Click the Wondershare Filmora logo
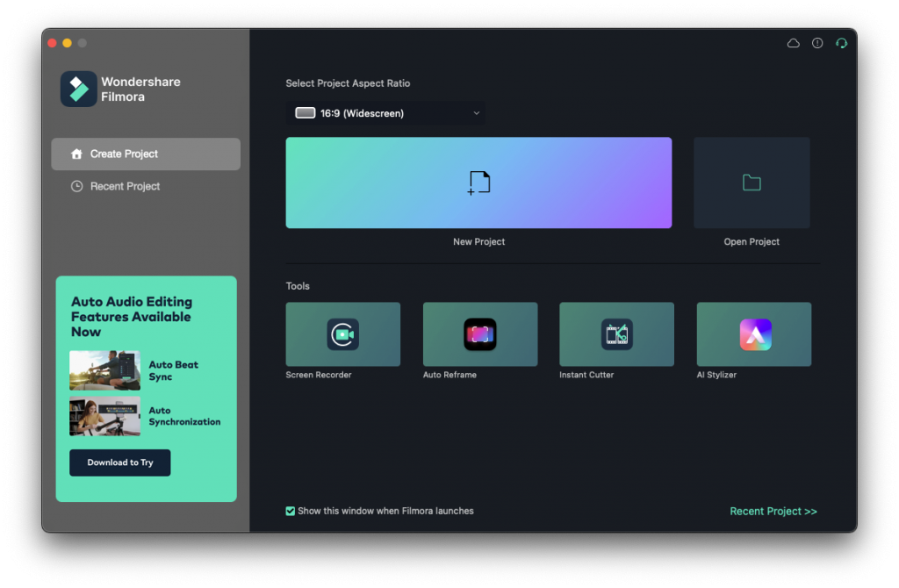899x588 pixels. (78, 89)
